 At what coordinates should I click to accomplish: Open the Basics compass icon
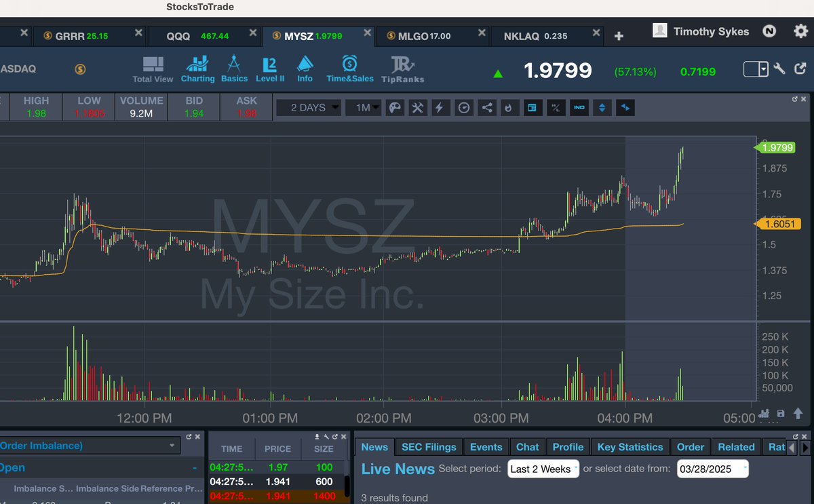point(234,70)
